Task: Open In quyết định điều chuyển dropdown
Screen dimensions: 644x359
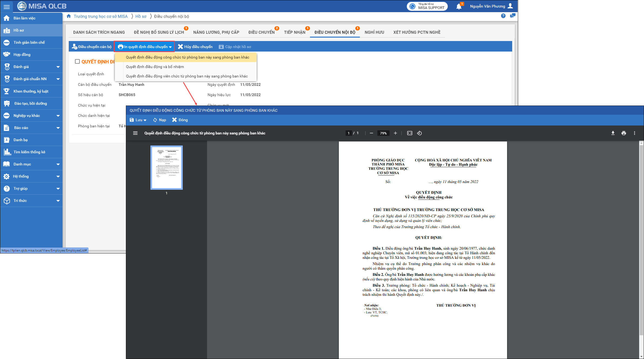Action: [x=144, y=47]
